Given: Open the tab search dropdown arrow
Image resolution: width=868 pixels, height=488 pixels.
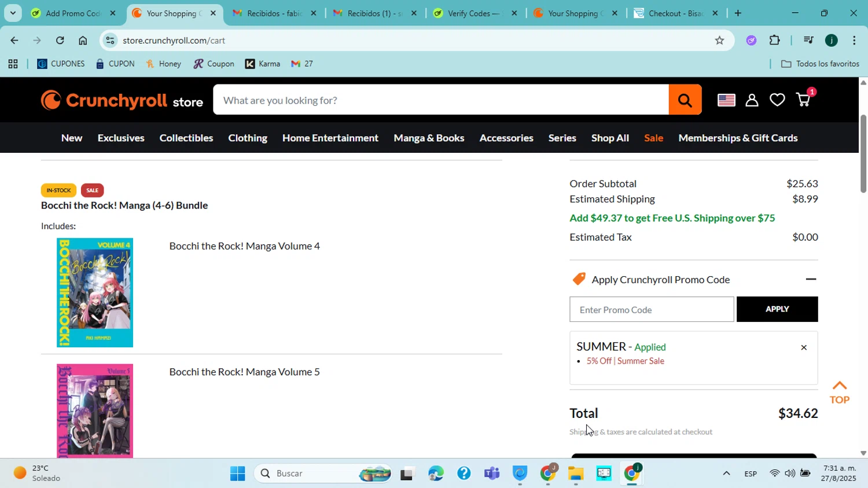Looking at the screenshot, I should pos(13,13).
